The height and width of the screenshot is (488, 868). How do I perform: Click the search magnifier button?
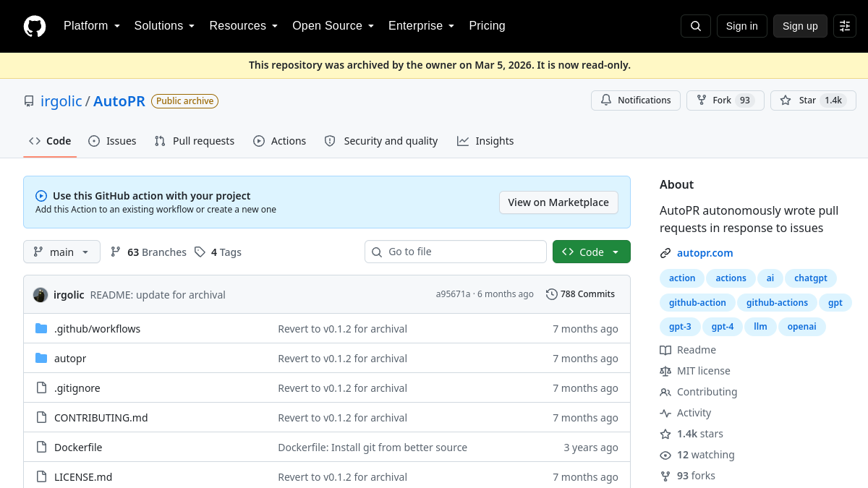[x=696, y=26]
